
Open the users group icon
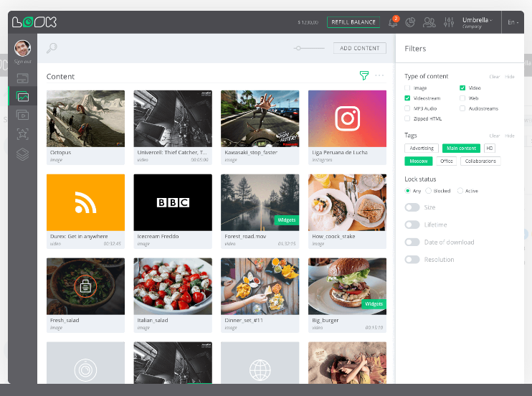click(x=429, y=22)
